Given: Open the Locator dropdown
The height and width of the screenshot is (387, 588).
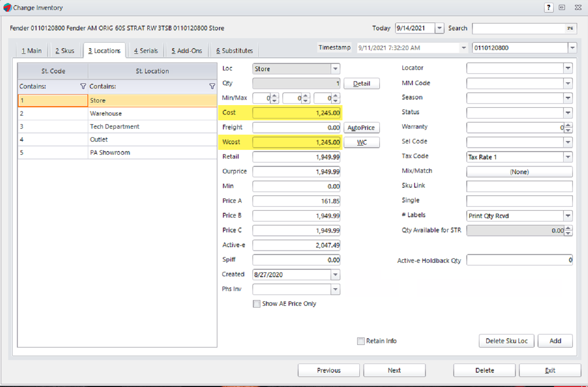Looking at the screenshot, I should [568, 68].
